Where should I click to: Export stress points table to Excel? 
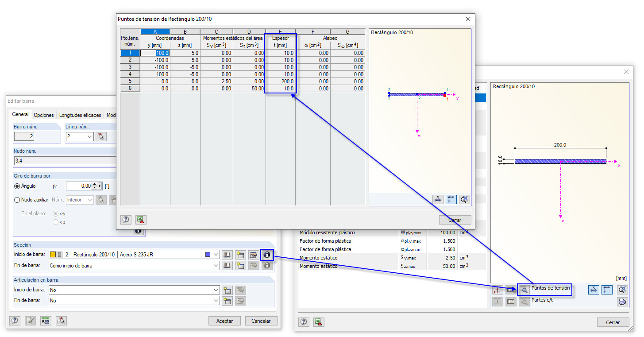coord(141,220)
